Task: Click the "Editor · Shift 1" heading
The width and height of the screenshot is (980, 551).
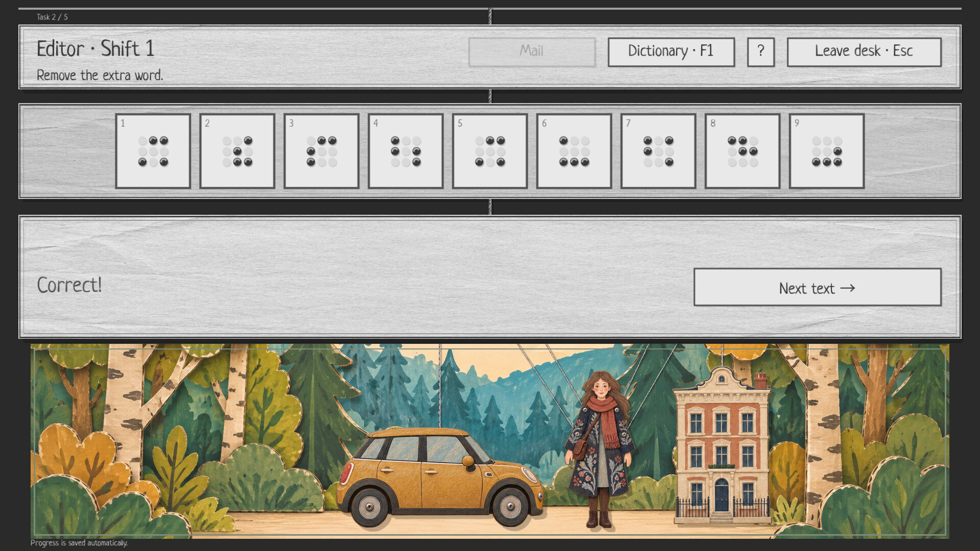Action: click(x=95, y=49)
